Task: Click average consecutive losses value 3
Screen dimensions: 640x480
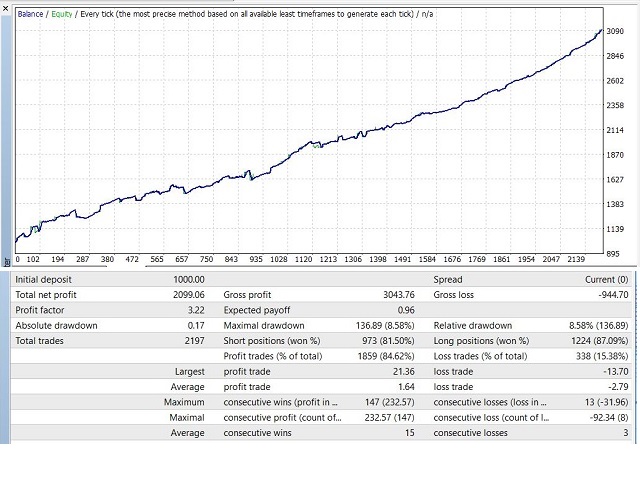Action: click(x=626, y=433)
